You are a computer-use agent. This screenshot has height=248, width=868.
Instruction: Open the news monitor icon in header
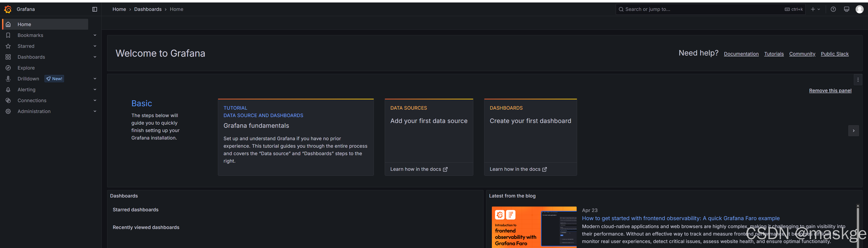tap(846, 9)
